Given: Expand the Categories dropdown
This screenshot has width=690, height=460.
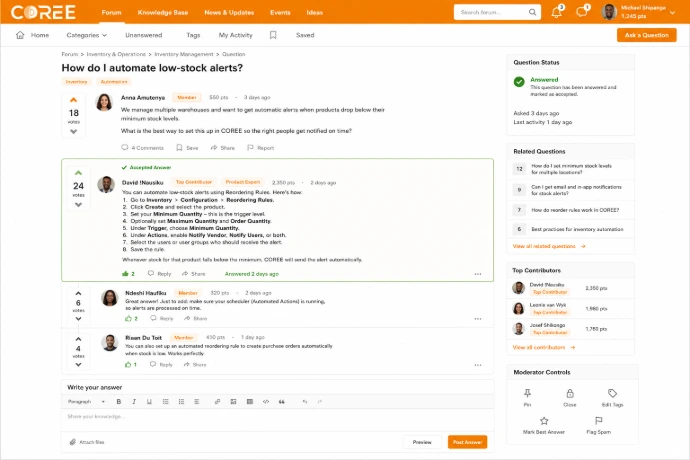Looking at the screenshot, I should 86,35.
